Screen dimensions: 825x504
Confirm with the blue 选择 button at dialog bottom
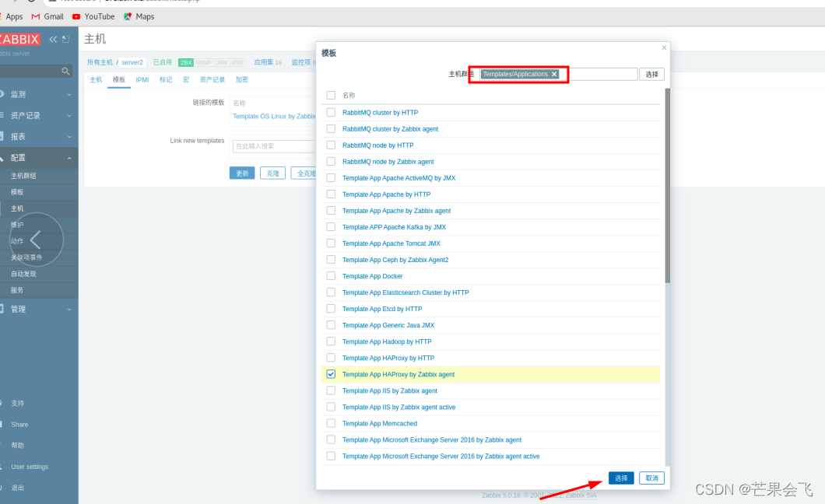(x=621, y=478)
